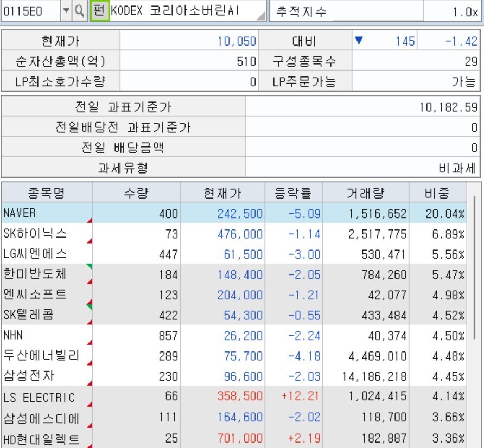Sort by 종목명 column header
484x448 pixels.
point(47,193)
